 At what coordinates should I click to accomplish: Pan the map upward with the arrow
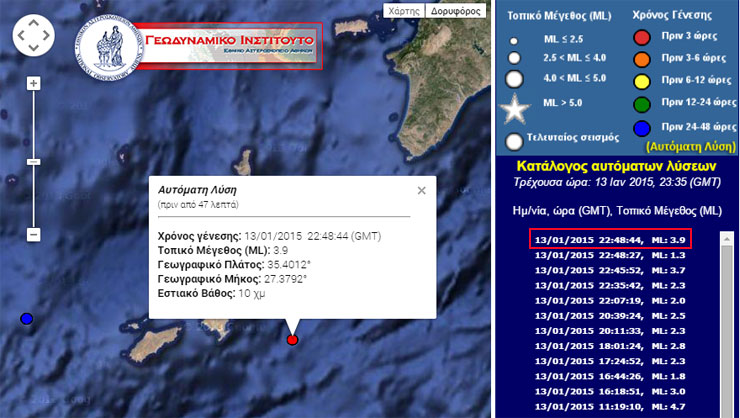coord(33,23)
